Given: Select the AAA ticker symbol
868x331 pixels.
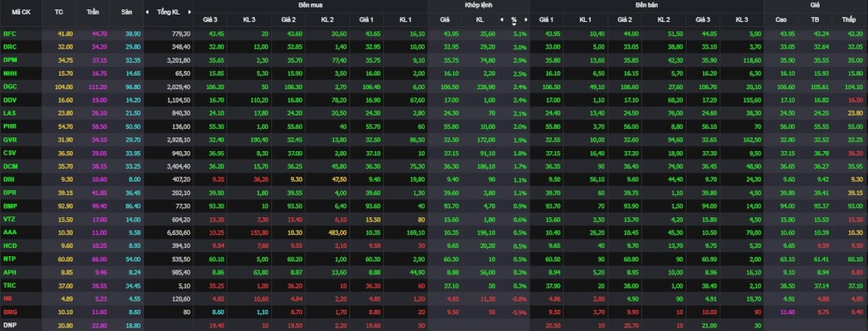Looking at the screenshot, I should click(x=10, y=232).
